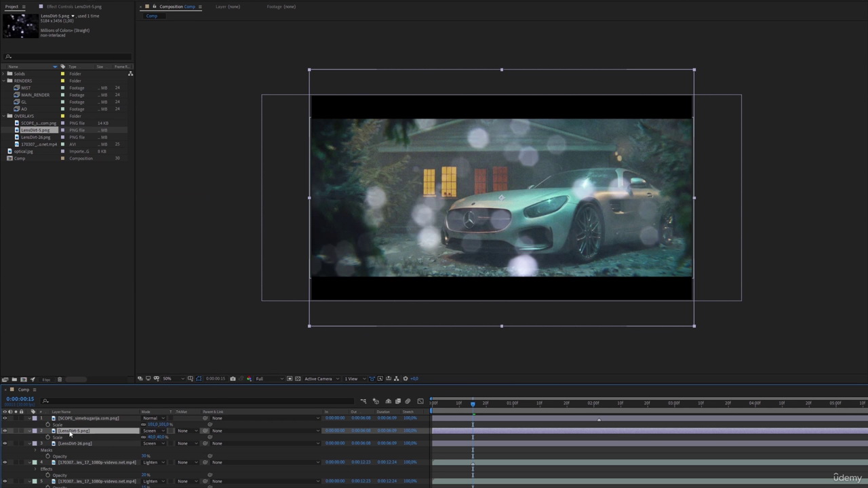The image size is (868, 488).
Task: Create a new folder in Project panel
Action: point(14,380)
